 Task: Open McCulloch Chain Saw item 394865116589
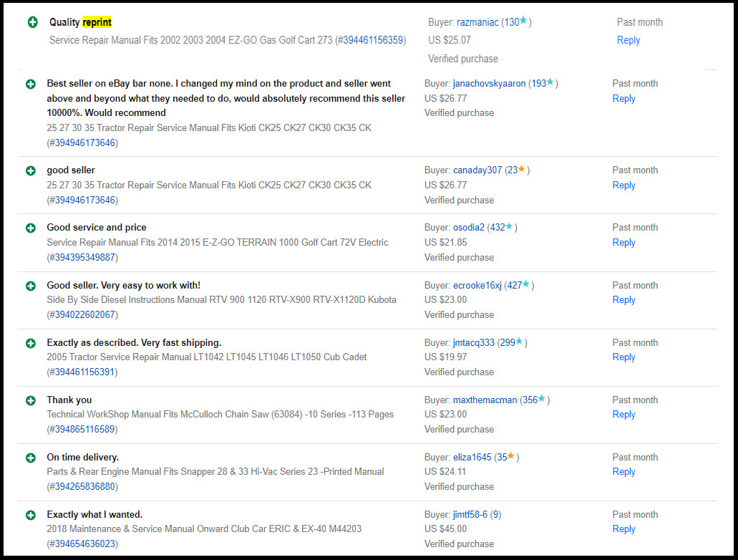[x=82, y=430]
